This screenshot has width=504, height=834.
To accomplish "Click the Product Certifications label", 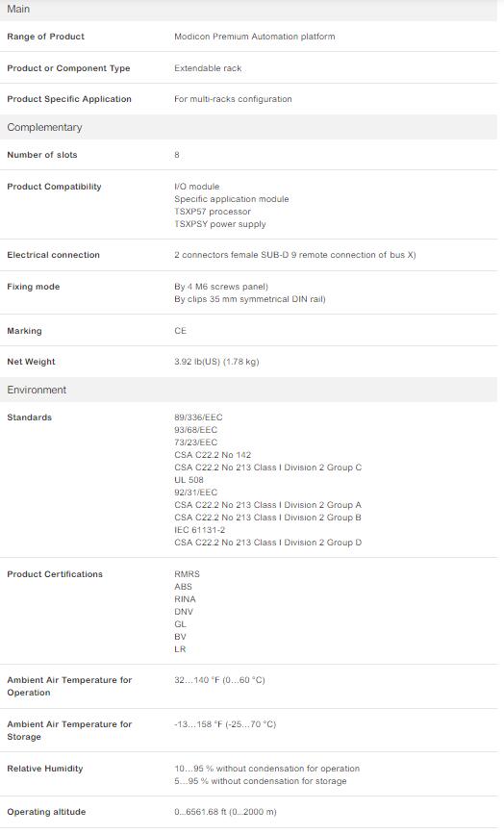I will tap(55, 574).
